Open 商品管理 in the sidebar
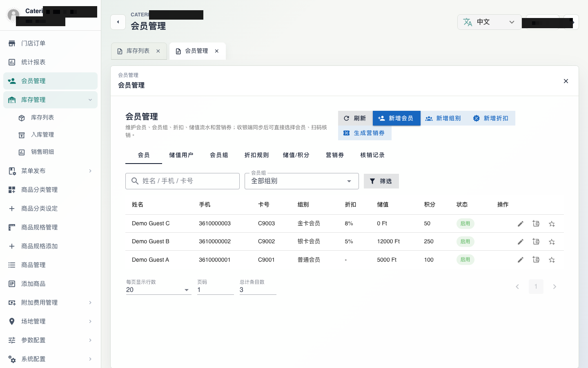Image resolution: width=588 pixels, height=368 pixels. click(50, 265)
